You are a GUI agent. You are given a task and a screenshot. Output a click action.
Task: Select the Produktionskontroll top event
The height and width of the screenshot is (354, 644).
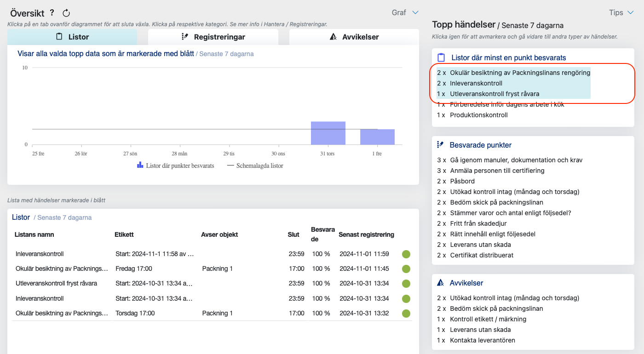coord(472,115)
